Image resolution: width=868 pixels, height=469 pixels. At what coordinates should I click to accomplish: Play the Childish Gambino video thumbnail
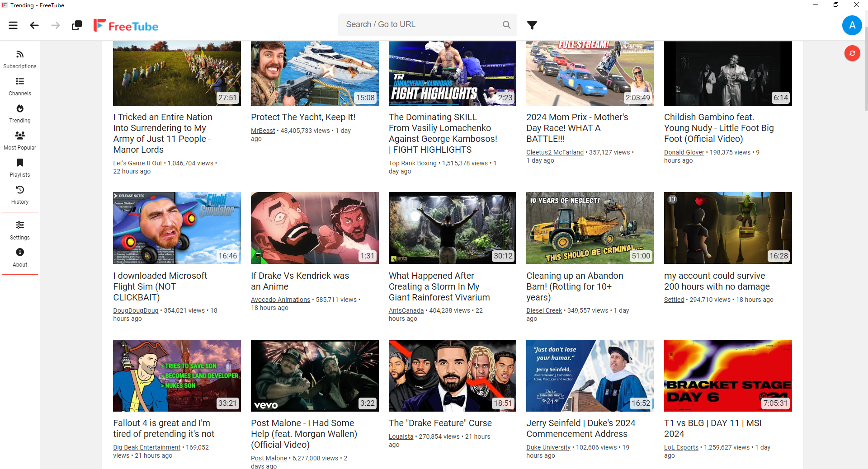pyautogui.click(x=728, y=73)
